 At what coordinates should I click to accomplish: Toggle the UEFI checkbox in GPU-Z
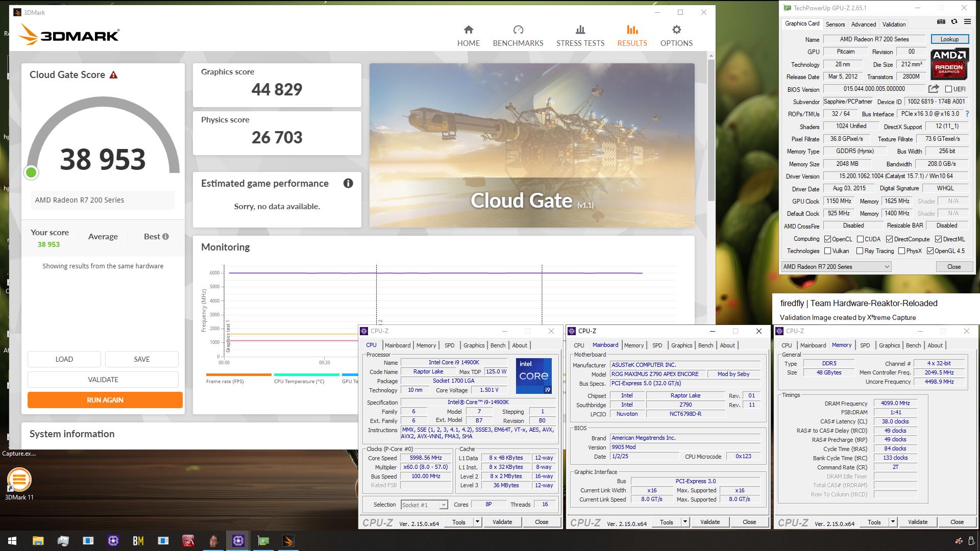click(948, 89)
